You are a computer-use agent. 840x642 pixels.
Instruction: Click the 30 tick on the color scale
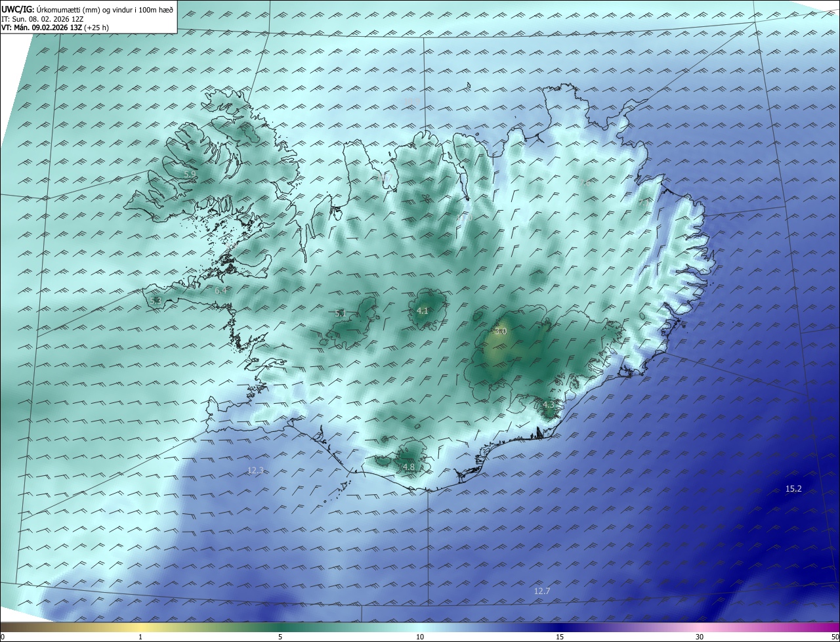[x=700, y=637]
